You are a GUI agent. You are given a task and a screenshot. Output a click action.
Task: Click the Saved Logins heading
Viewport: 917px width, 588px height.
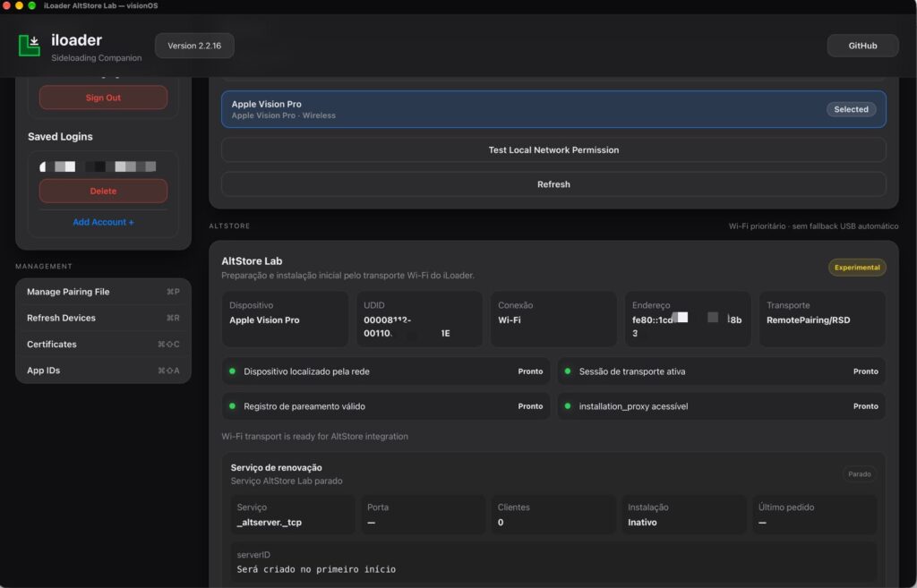click(x=60, y=136)
